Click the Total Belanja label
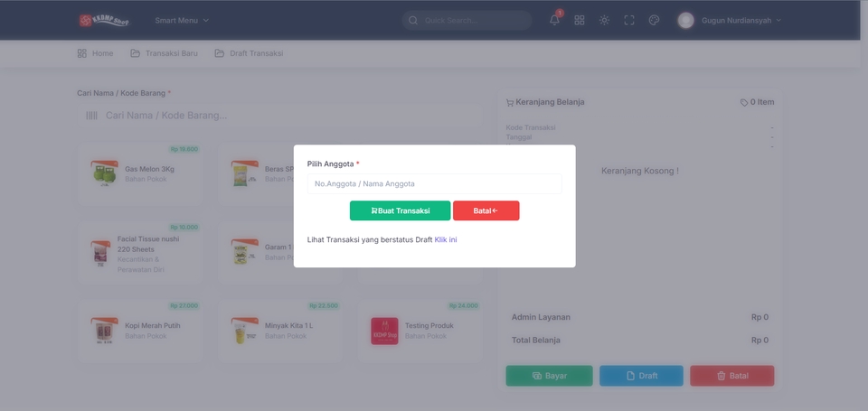The height and width of the screenshot is (411, 868). click(x=536, y=341)
